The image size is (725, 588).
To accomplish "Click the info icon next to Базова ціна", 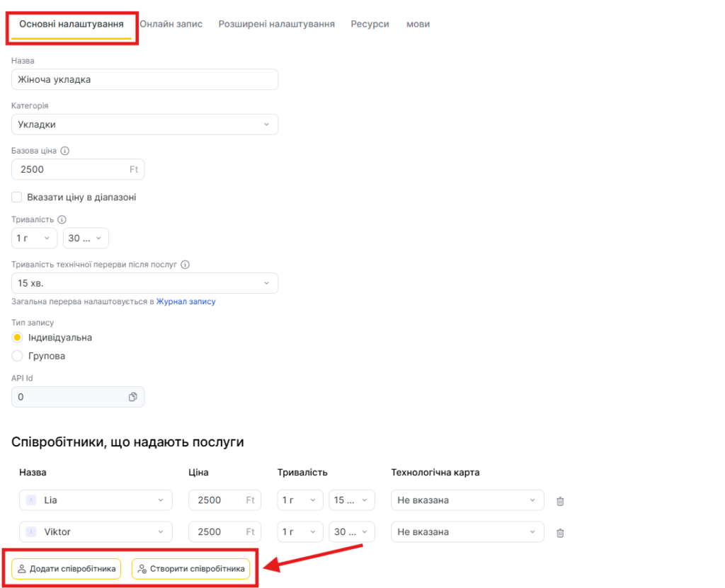I will coord(65,151).
